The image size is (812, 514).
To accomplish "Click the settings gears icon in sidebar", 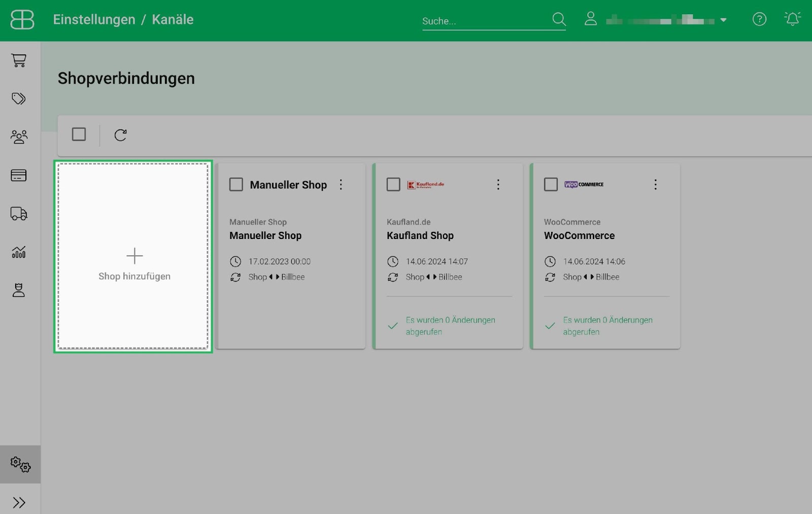I will (x=20, y=464).
